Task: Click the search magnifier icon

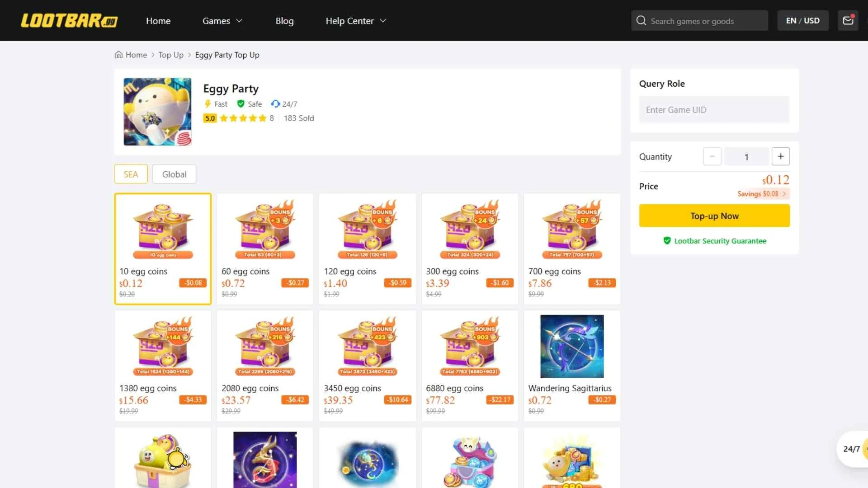Action: [641, 20]
